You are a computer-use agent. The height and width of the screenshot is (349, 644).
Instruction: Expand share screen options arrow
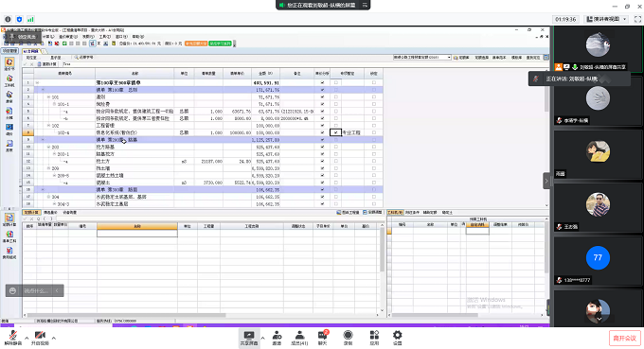pos(262,338)
